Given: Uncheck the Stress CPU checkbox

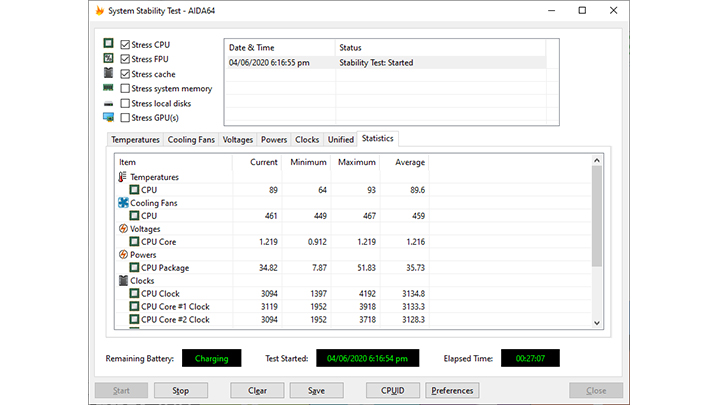Looking at the screenshot, I should click(125, 45).
